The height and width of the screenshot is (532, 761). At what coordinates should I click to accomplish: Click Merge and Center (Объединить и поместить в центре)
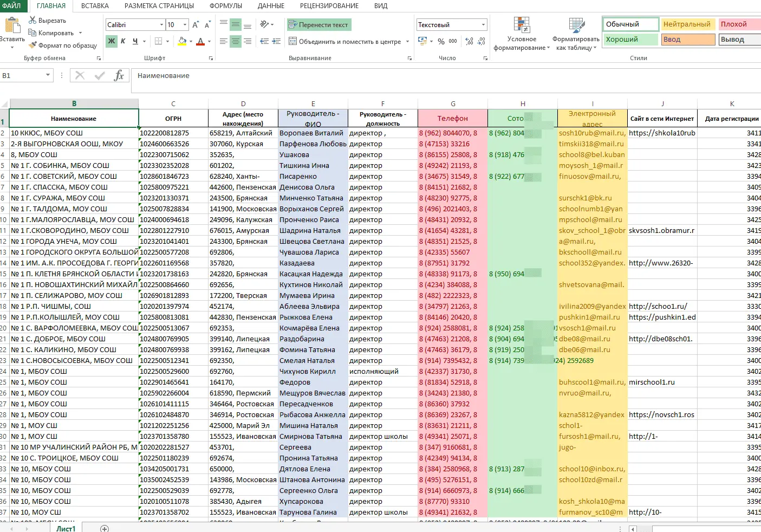point(345,41)
